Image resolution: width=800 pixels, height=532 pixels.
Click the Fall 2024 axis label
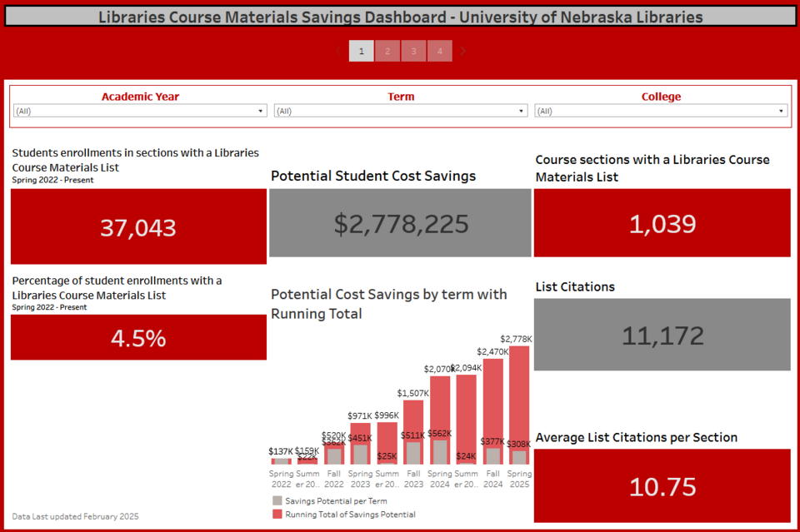492,479
